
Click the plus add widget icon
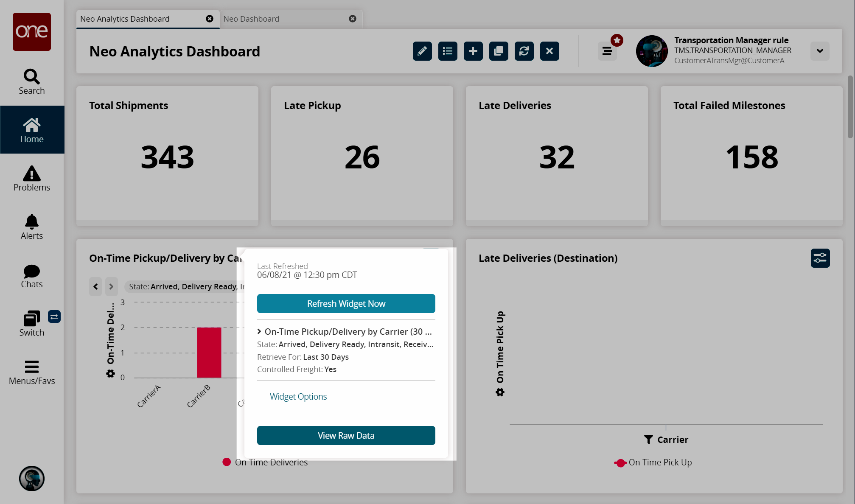[473, 51]
